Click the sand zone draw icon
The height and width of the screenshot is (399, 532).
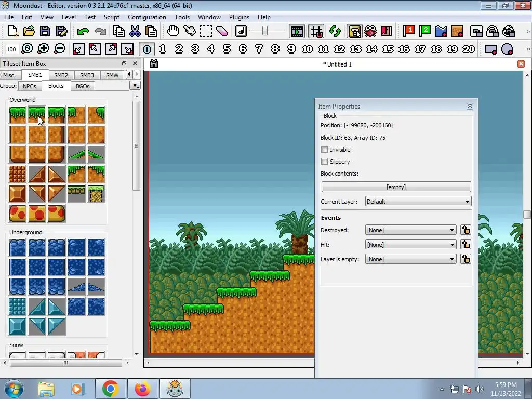[x=457, y=31]
